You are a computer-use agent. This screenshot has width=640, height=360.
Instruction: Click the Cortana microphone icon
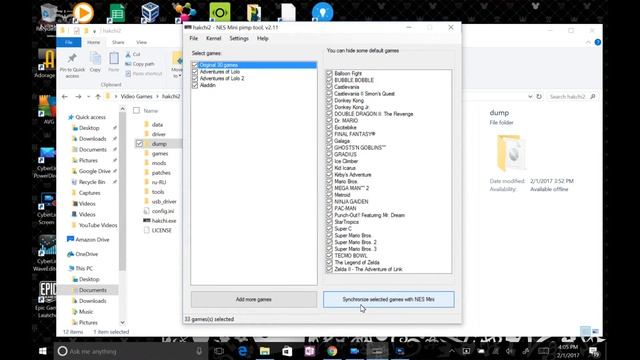[199, 351]
